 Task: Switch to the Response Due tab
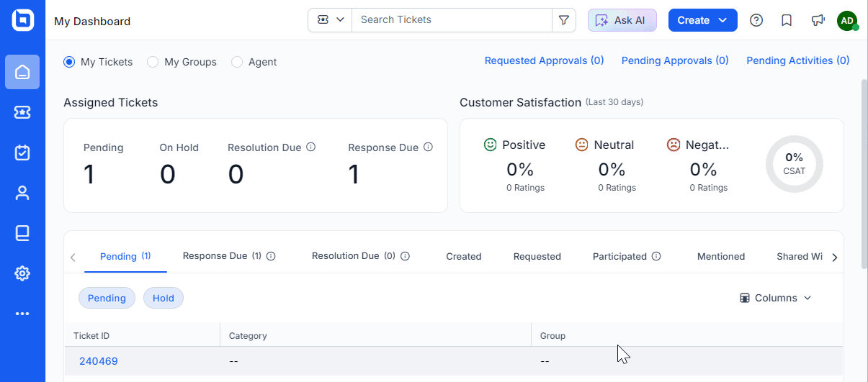coord(229,256)
